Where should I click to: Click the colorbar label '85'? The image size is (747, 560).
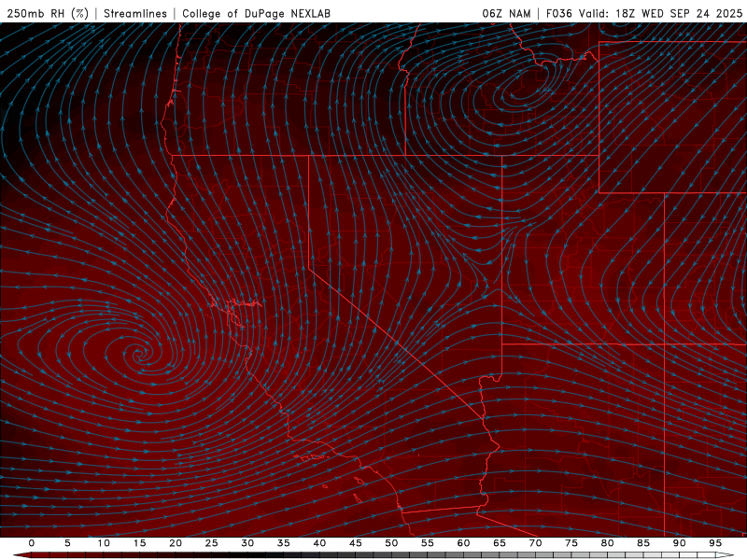click(x=643, y=543)
